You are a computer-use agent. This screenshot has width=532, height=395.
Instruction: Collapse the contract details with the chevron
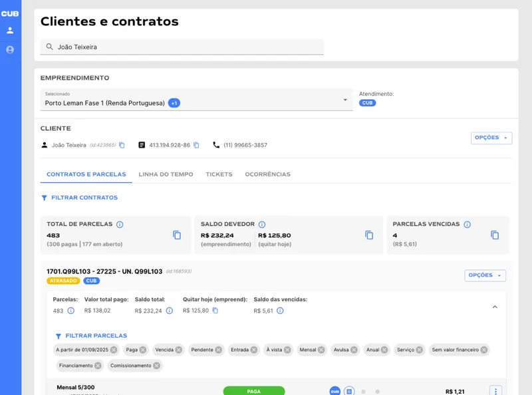point(495,307)
